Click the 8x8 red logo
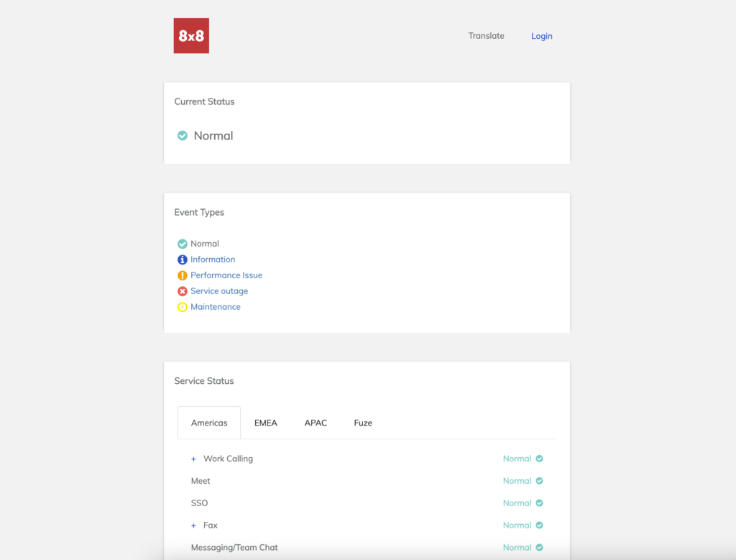The image size is (736, 560). point(191,36)
